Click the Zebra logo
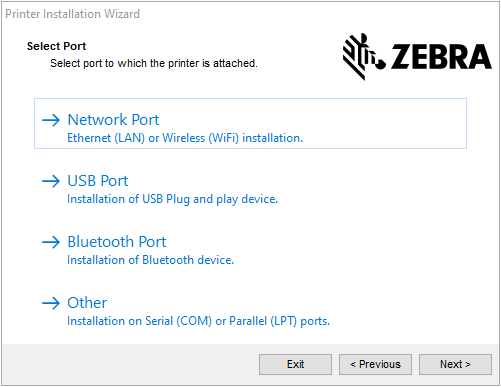 (417, 57)
